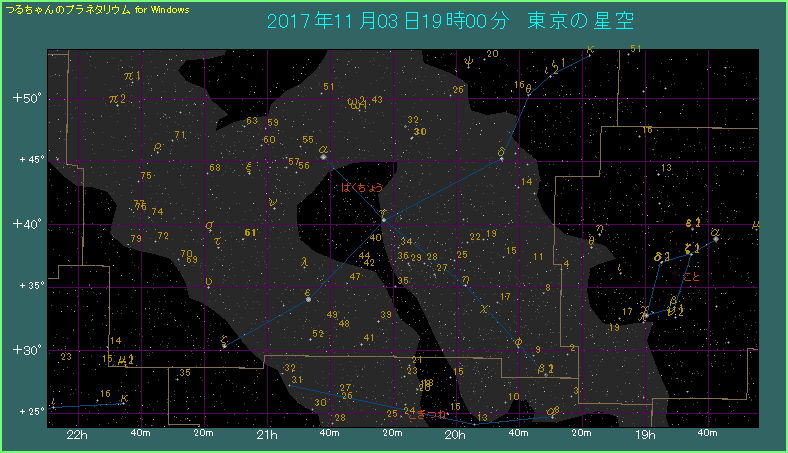This screenshot has height=453, width=788.
Task: Click the Deneb star, alpha Cygni
Action: tap(323, 156)
